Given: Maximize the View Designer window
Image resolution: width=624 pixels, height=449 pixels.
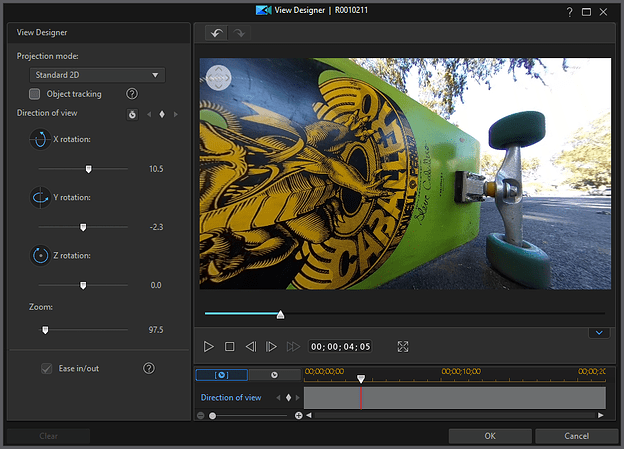Looking at the screenshot, I should coord(586,12).
